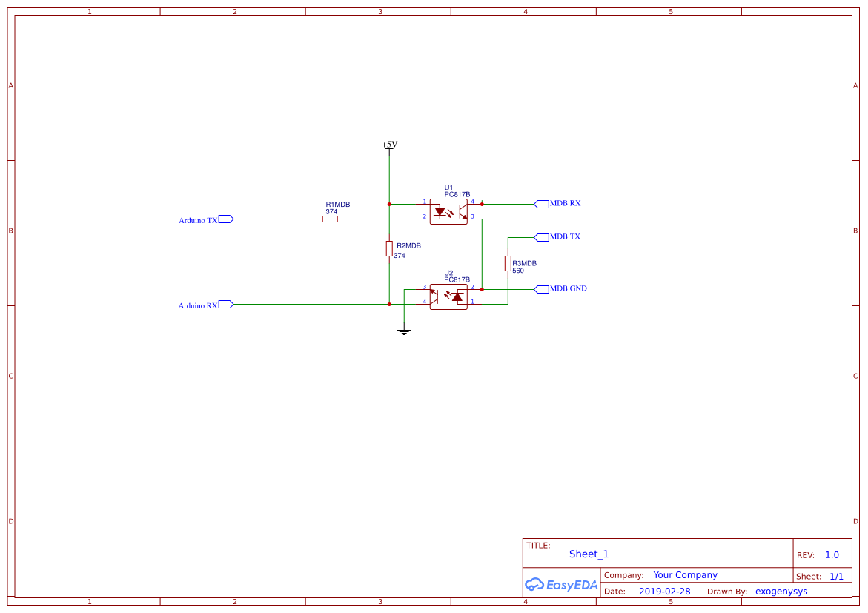Click the exogenysys drawn-by name
Screen dimensions: 868x613
[x=781, y=591]
